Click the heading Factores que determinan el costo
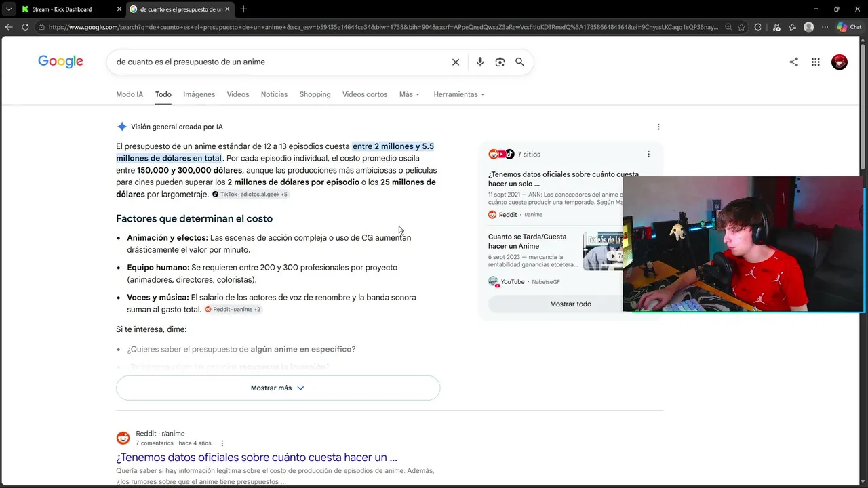This screenshot has height=488, width=868. pos(194,218)
